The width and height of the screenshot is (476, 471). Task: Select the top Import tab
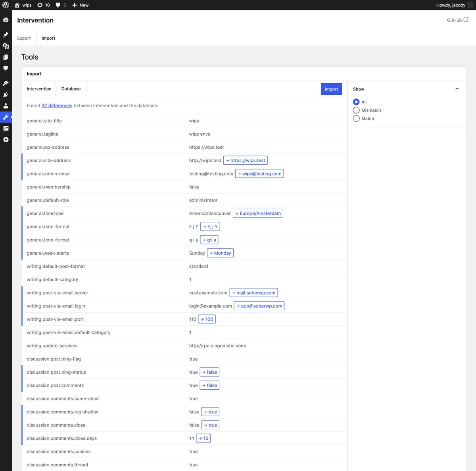coord(48,38)
